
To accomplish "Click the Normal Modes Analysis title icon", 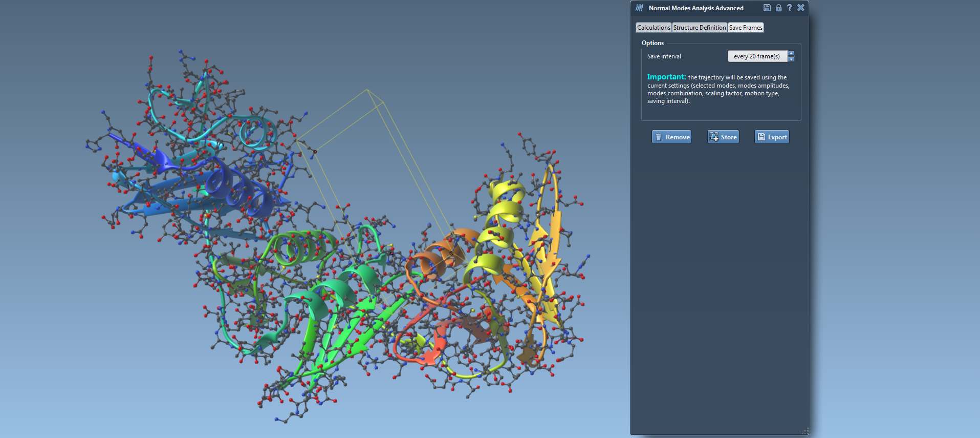I will [x=639, y=8].
